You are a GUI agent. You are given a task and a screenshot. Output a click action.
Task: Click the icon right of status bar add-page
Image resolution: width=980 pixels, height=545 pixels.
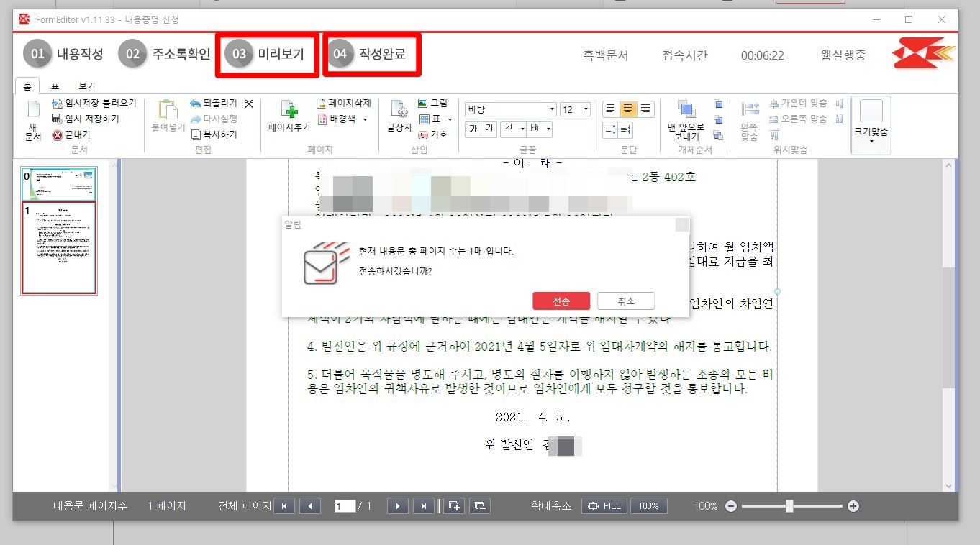(x=480, y=506)
